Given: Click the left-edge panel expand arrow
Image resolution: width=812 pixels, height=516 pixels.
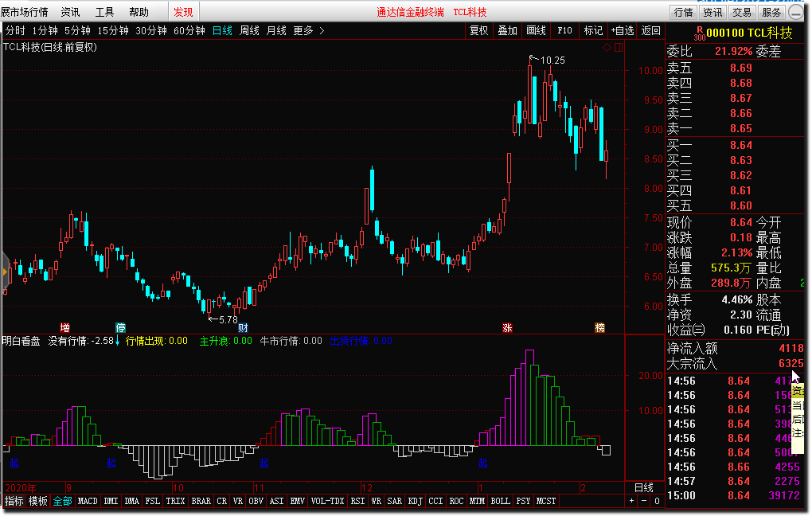Looking at the screenshot, I should click(x=6, y=272).
